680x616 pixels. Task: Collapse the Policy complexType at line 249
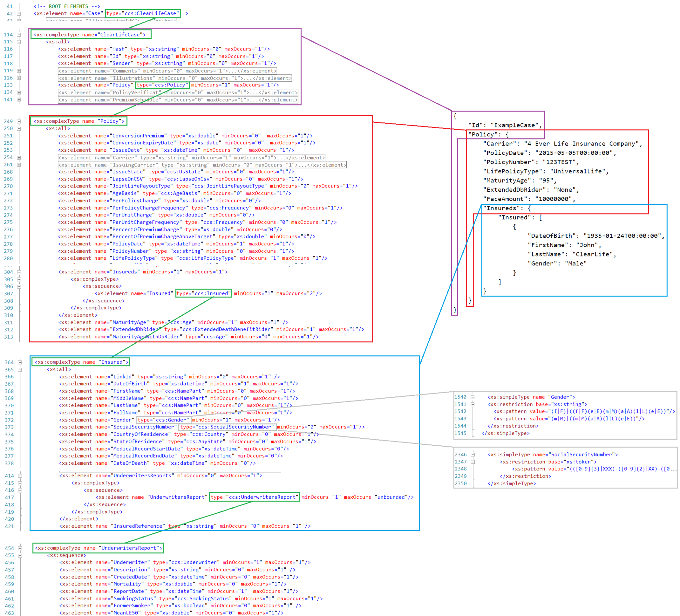19,121
